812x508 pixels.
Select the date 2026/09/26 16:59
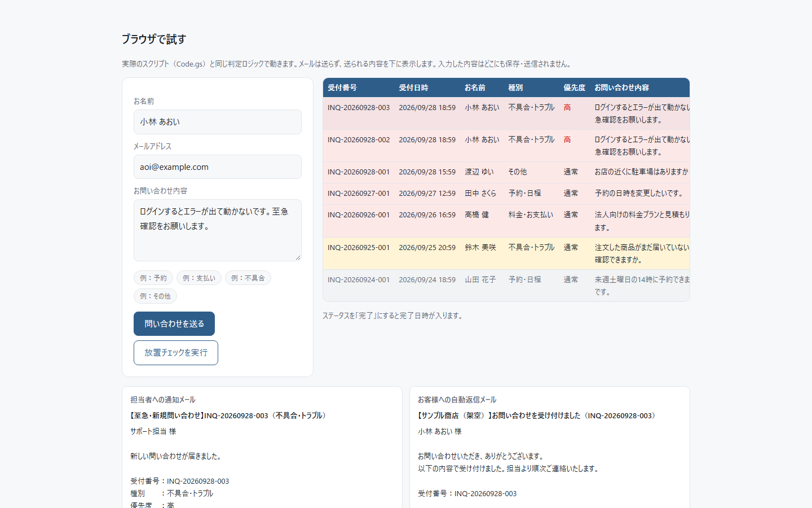point(427,214)
